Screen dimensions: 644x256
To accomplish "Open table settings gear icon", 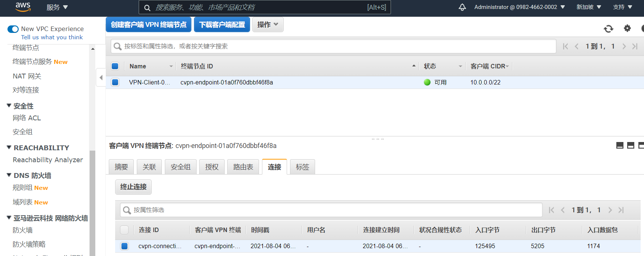I will coord(627,28).
